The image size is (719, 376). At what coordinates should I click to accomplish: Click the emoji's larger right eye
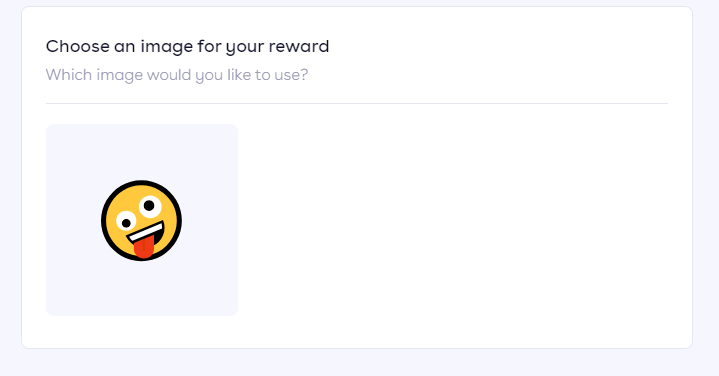click(x=150, y=206)
